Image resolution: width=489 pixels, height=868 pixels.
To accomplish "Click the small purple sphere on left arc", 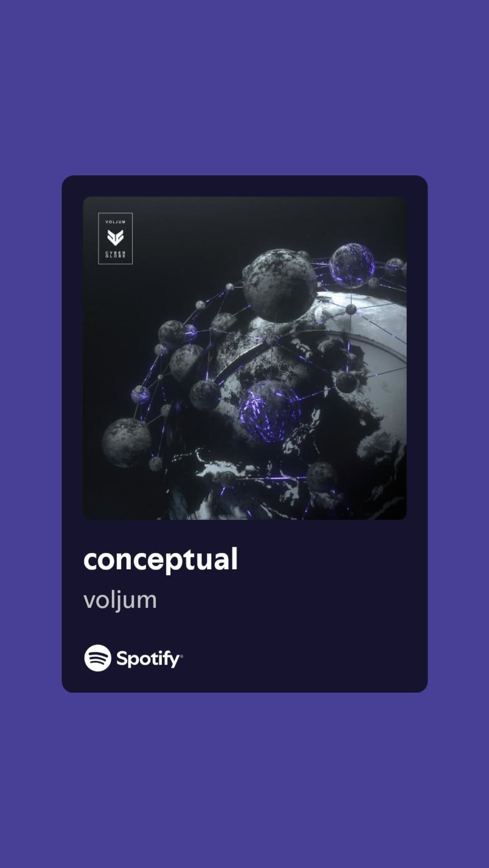I will pos(140,394).
